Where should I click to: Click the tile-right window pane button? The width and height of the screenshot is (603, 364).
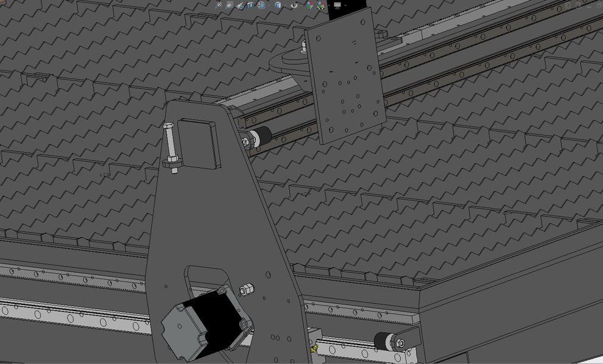pos(578,5)
